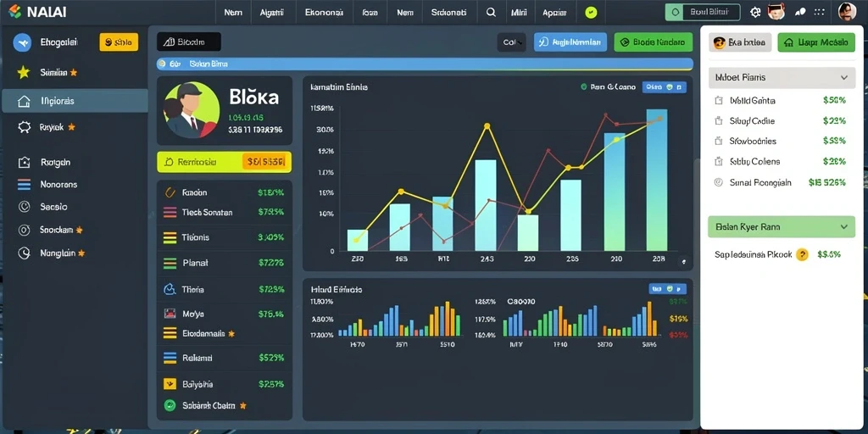The width and height of the screenshot is (868, 434).
Task: Click the Bloka profile avatar card
Action: tap(225, 111)
